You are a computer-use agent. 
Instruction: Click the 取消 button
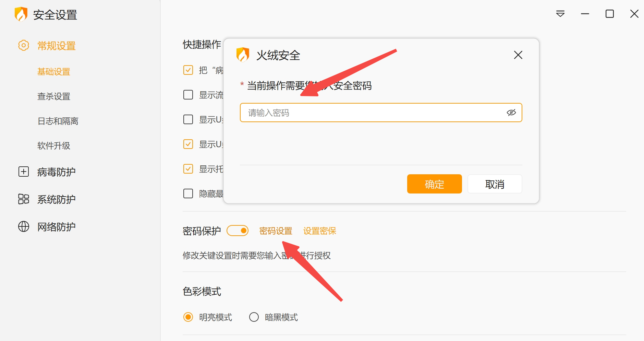pos(495,184)
